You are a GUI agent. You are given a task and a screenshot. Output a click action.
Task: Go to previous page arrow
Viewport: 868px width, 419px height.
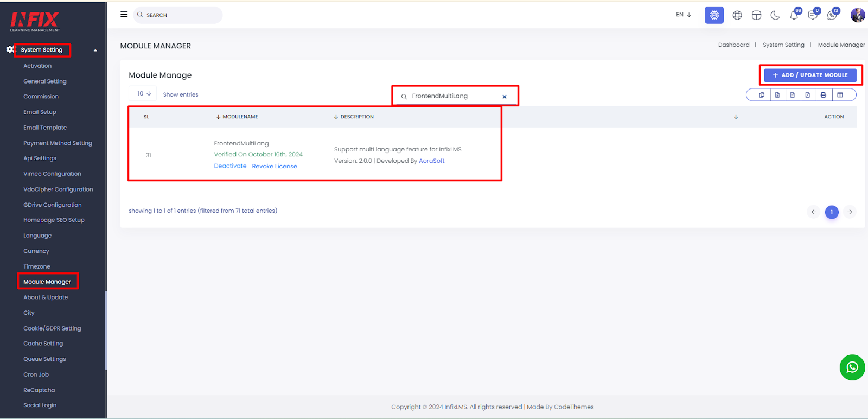813,212
